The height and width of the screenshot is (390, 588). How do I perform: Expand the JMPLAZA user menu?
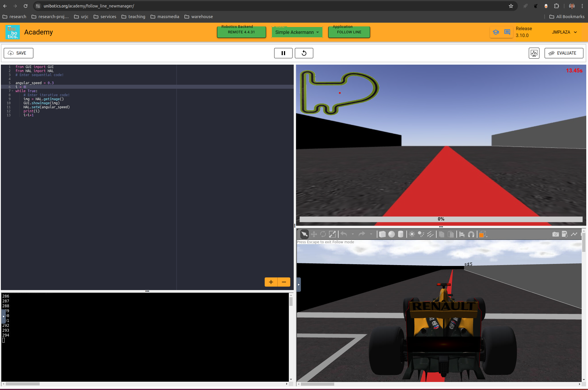tap(564, 32)
